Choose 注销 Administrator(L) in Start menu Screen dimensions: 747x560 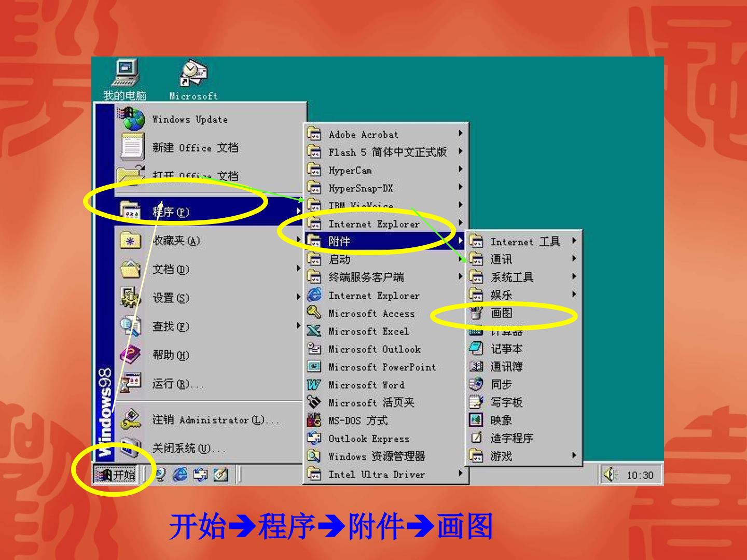pos(209,420)
